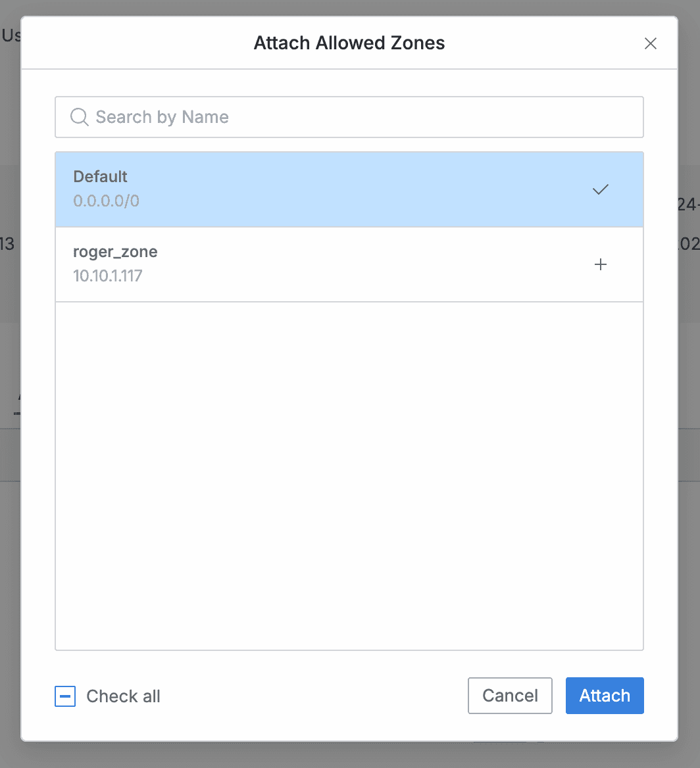Click the checkmark icon on the Default zone
The width and height of the screenshot is (700, 768).
tap(600, 189)
